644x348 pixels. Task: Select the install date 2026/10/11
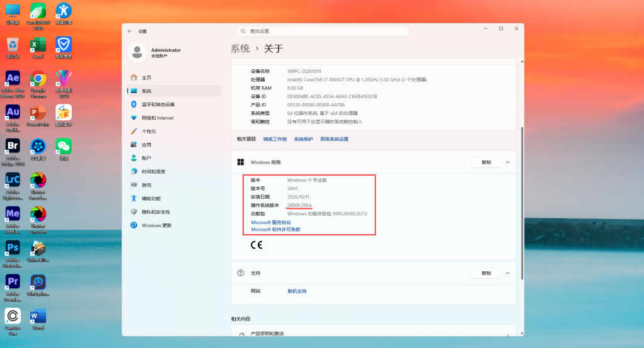click(298, 197)
